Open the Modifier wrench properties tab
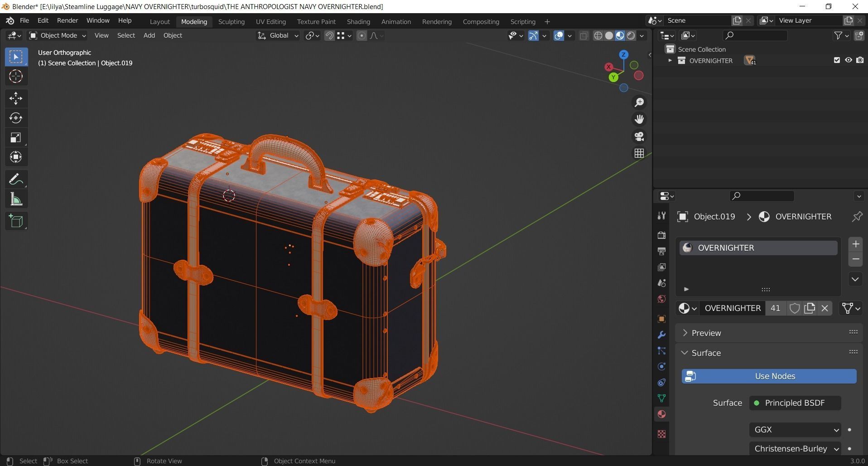Viewport: 868px width, 466px height. coord(661,335)
